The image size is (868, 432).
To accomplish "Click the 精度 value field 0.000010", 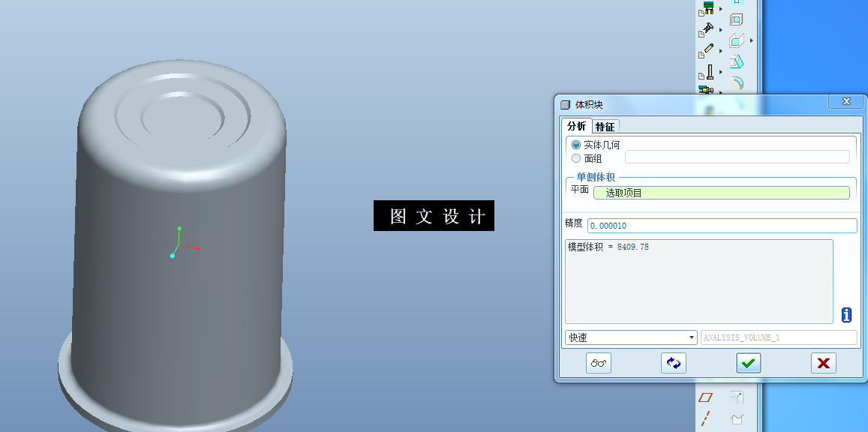I will (722, 226).
